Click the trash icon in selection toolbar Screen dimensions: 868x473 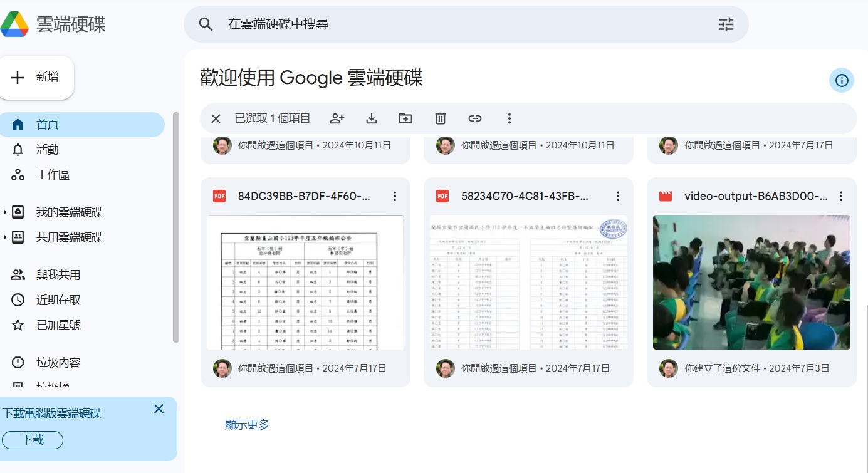click(441, 118)
